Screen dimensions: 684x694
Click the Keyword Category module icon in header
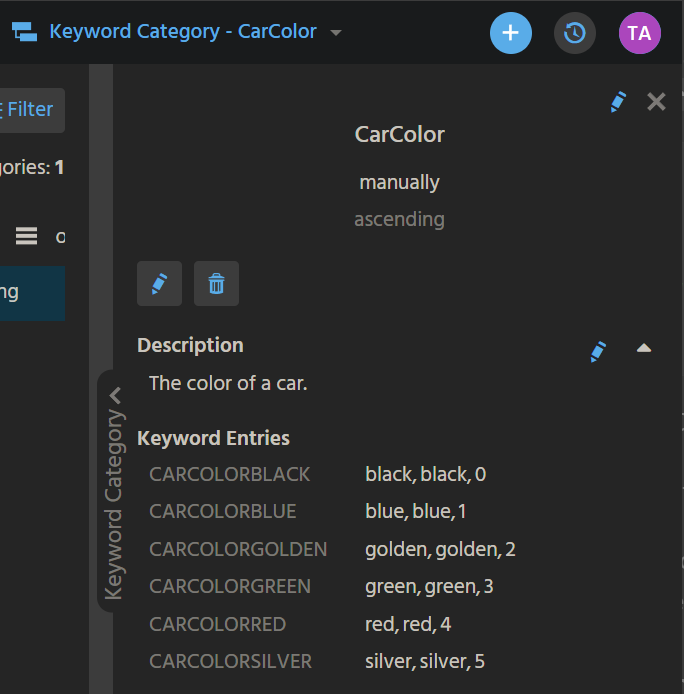click(x=24, y=32)
